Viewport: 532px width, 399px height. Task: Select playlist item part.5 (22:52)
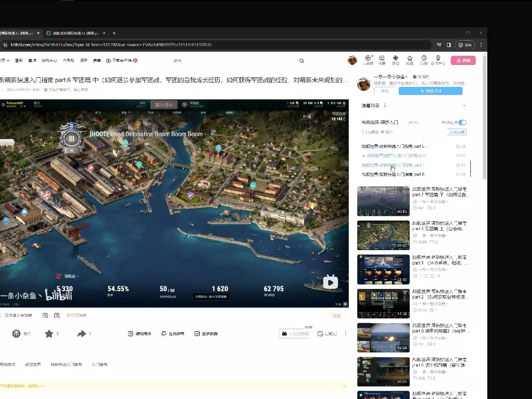(413, 146)
